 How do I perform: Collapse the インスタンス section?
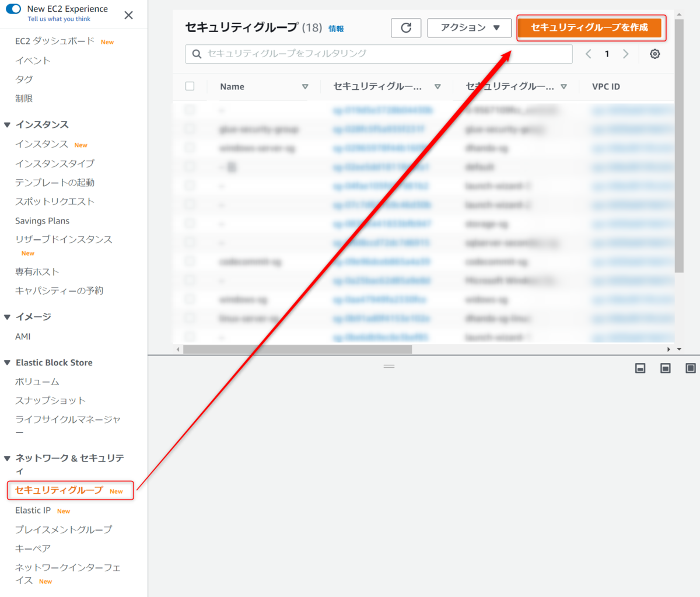7,125
